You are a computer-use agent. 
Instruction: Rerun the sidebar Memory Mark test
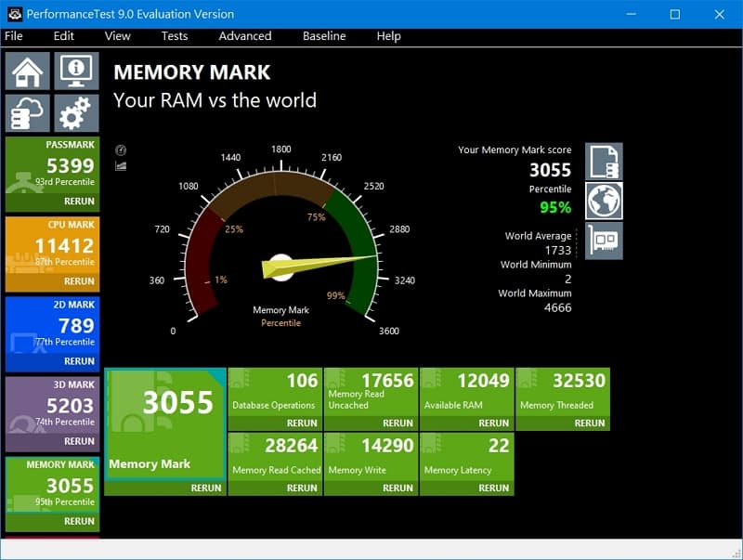79,521
